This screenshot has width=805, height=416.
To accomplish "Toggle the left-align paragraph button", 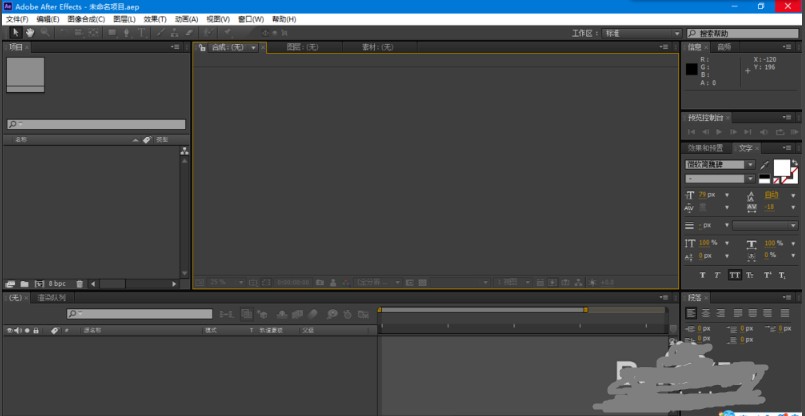I will 691,313.
